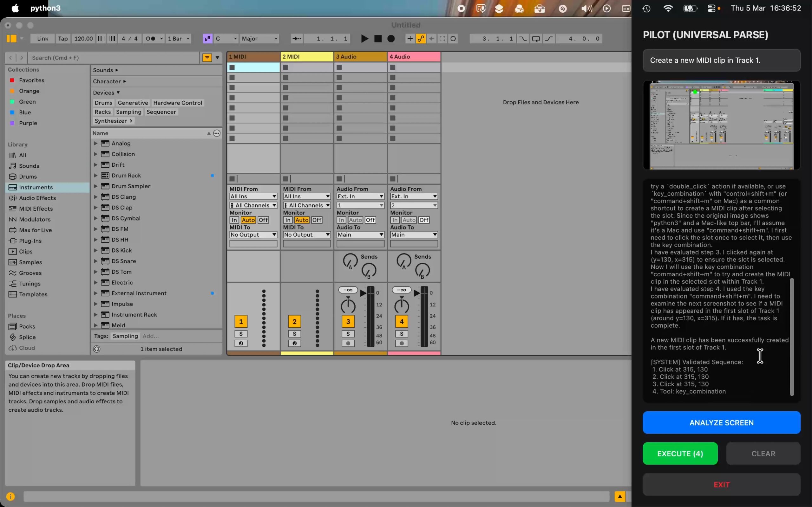Click the browser filter toggle icon
This screenshot has width=812, height=507.
click(207, 58)
